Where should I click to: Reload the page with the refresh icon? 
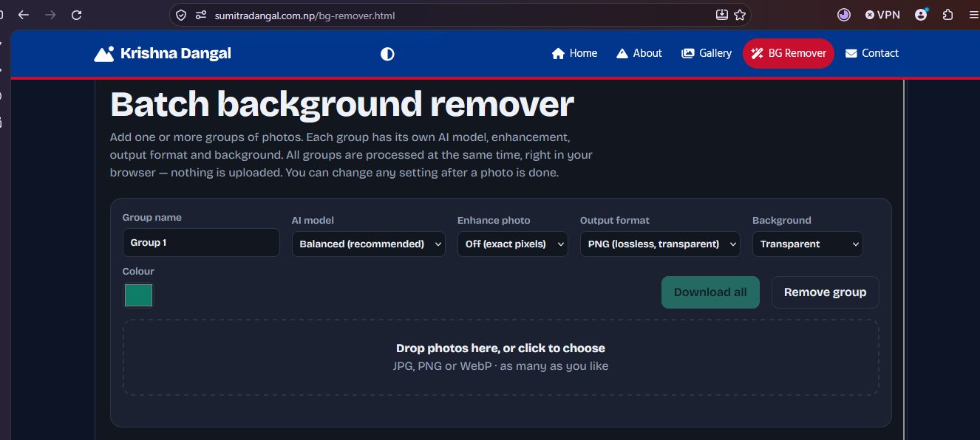(77, 15)
